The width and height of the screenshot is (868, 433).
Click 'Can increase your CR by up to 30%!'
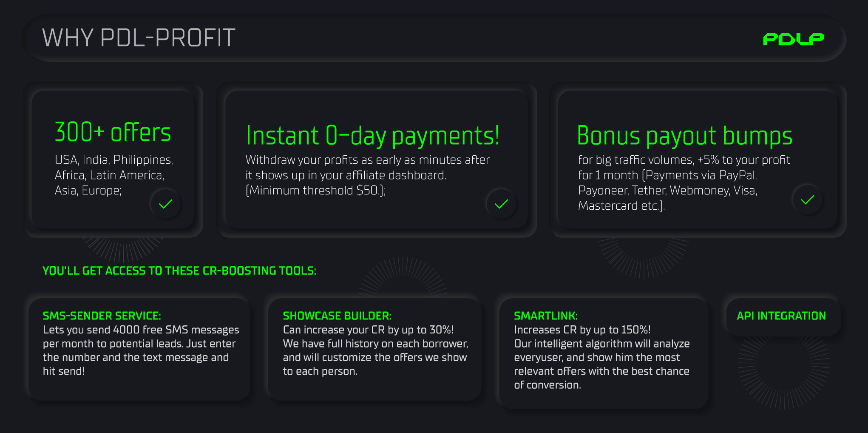[x=368, y=330]
